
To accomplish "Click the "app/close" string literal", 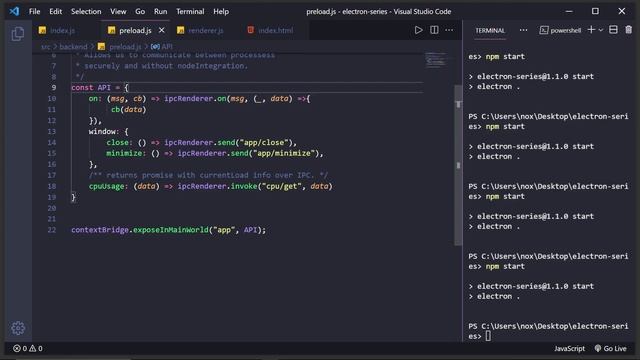I will (x=264, y=142).
